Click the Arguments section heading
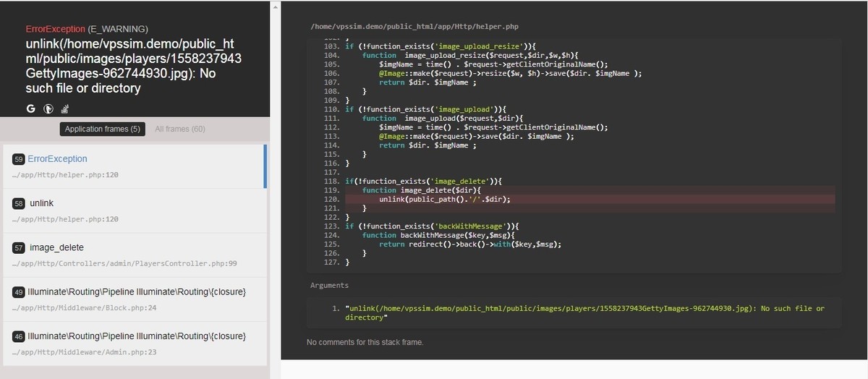Image resolution: width=868 pixels, height=379 pixels. 329,286
